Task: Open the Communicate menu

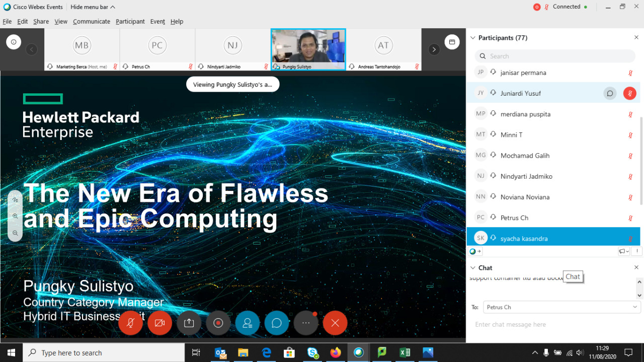Action: point(91,22)
